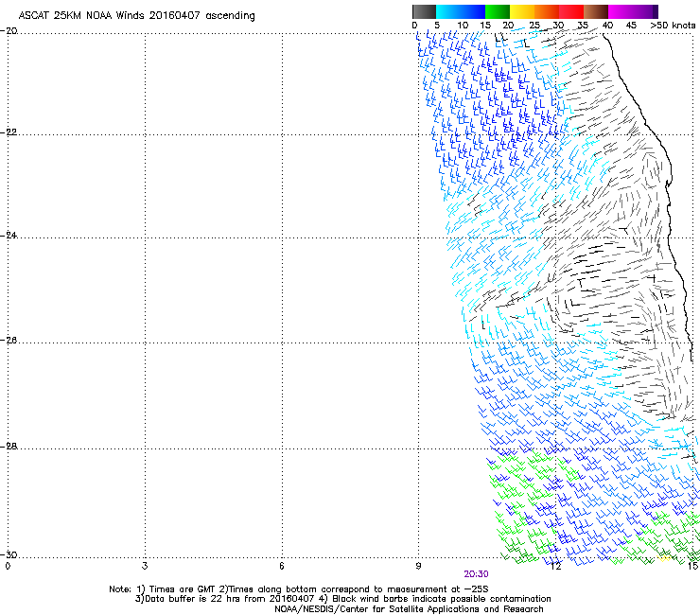
Task: Click the orange 25-30 knots color bar segment
Action: coord(547,11)
